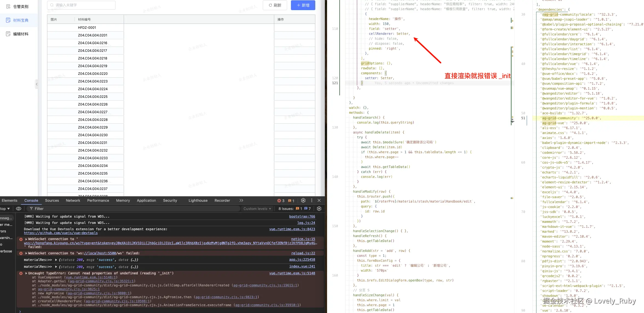Open console settings gear beside issues count
The width and height of the screenshot is (644, 313).
(319, 209)
